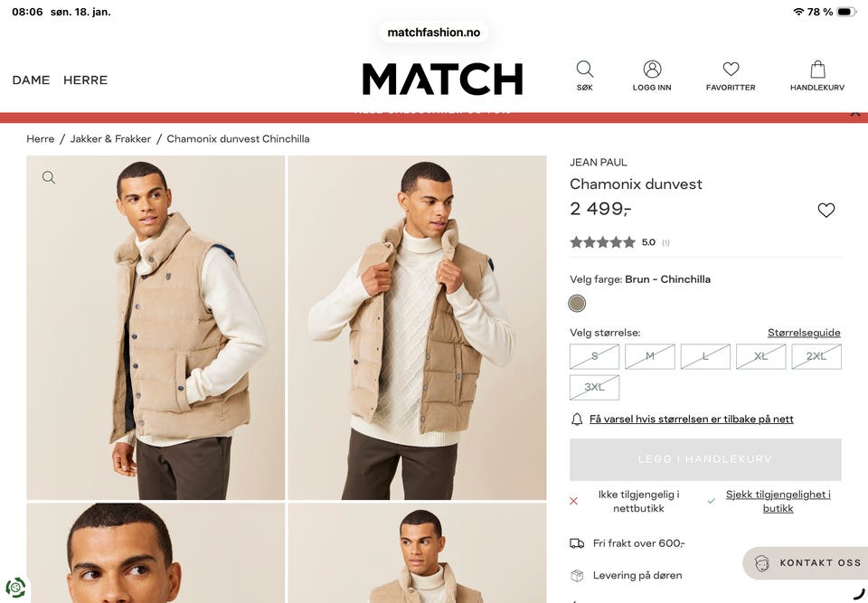Zoom product image with magnifier icon
The width and height of the screenshot is (868, 603).
pos(49,177)
